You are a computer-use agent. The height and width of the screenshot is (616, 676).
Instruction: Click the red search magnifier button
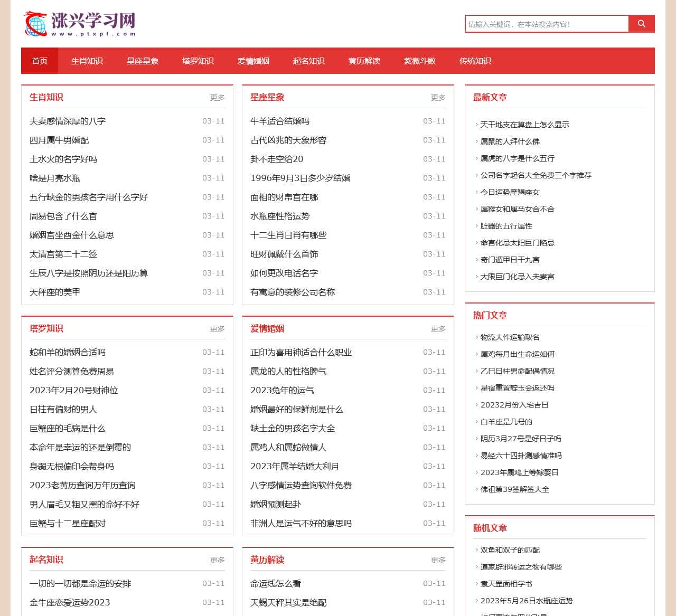[x=642, y=24]
